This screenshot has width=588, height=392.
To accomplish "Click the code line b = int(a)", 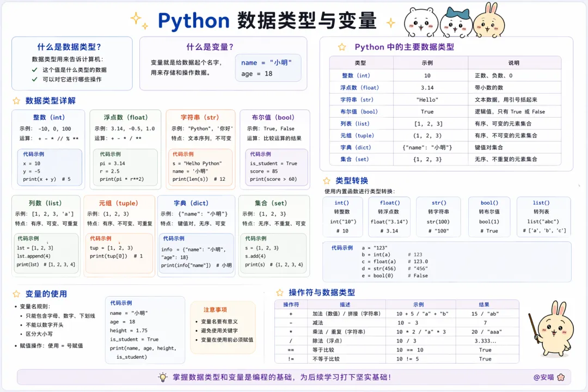I will [x=376, y=254].
